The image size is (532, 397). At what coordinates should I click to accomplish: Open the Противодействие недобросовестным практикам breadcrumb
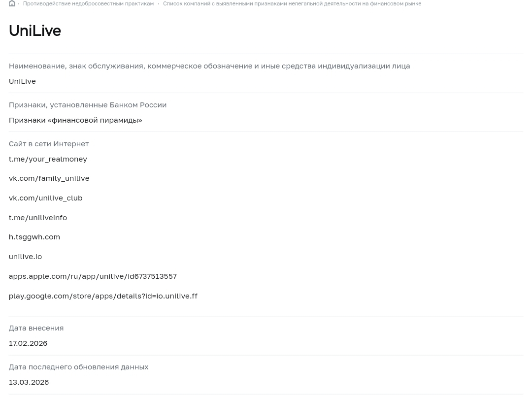coord(88,3)
